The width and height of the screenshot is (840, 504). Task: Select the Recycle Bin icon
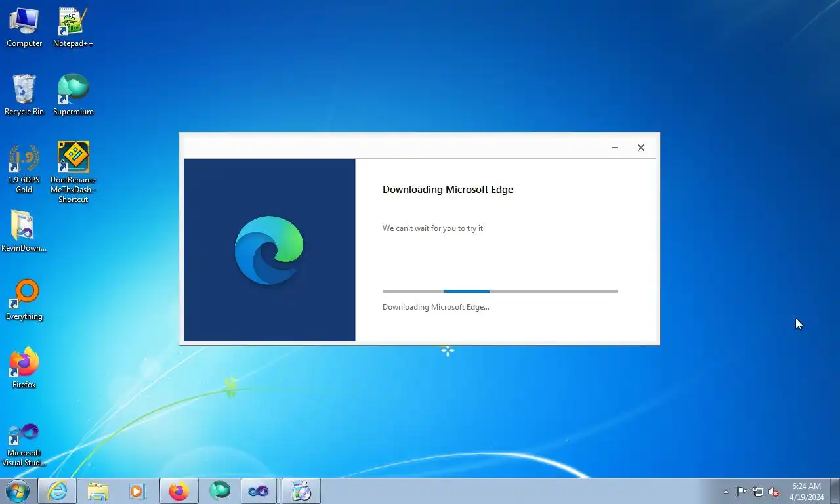pyautogui.click(x=24, y=95)
